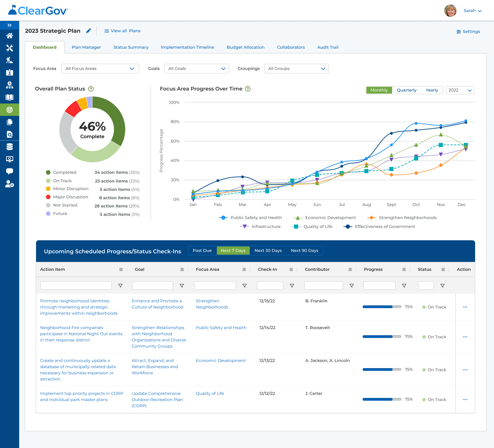The height and width of the screenshot is (448, 494).
Task: Click the Action Item filter input field
Action: coord(76,286)
